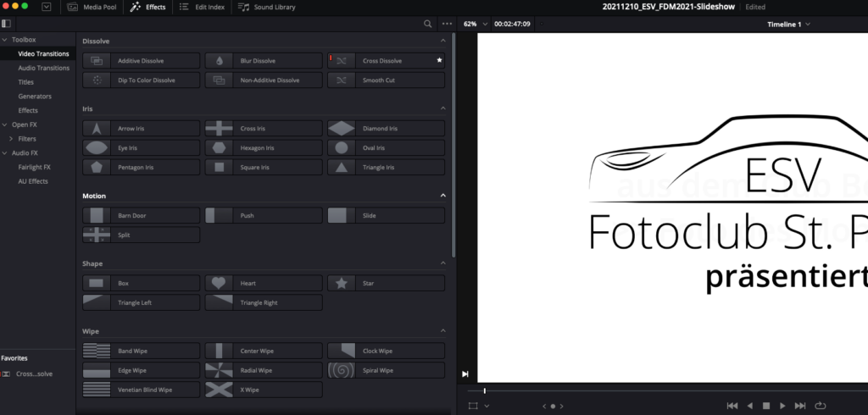Open the AU Effects category
Viewport: 868px width, 415px height.
(x=33, y=181)
